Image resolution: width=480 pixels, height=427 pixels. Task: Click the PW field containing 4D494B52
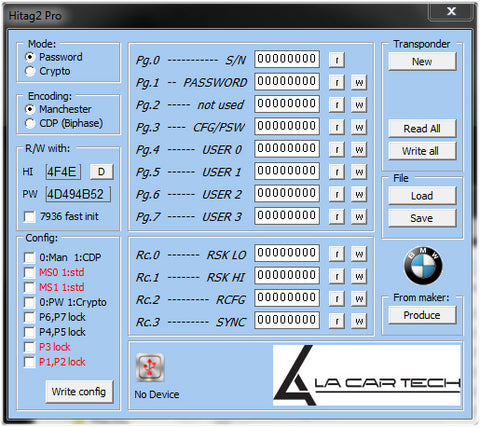78,194
